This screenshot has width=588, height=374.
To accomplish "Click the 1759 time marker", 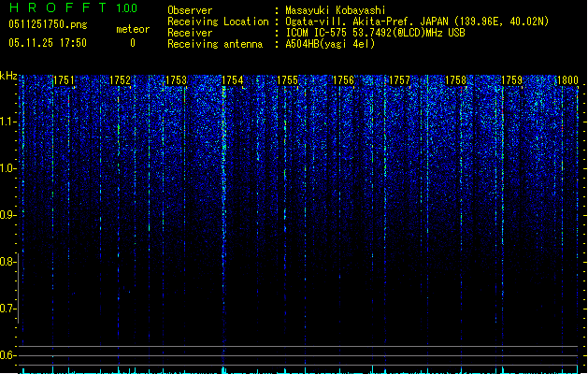I will coord(512,80).
